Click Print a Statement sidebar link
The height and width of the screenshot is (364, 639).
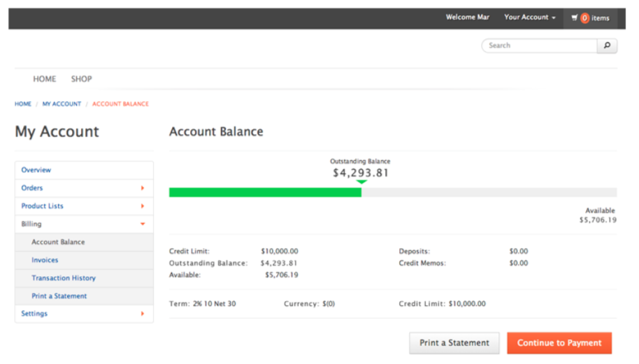[59, 296]
